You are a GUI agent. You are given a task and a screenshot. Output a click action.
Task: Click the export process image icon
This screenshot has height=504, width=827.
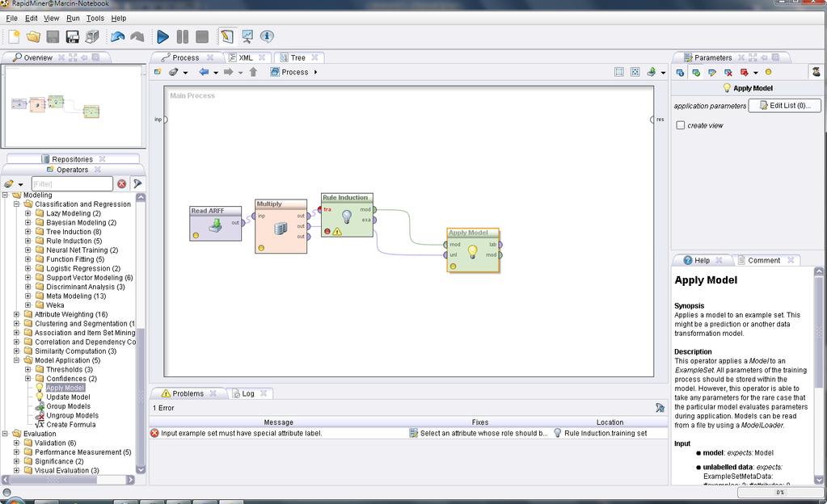click(652, 72)
